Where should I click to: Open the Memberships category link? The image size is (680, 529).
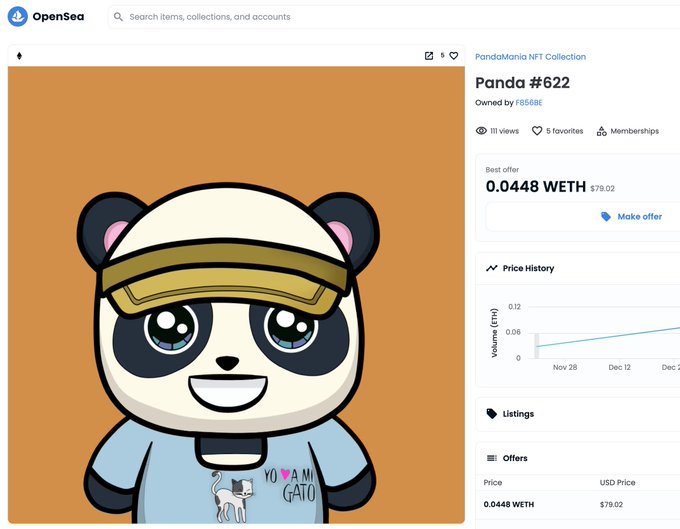coord(634,131)
